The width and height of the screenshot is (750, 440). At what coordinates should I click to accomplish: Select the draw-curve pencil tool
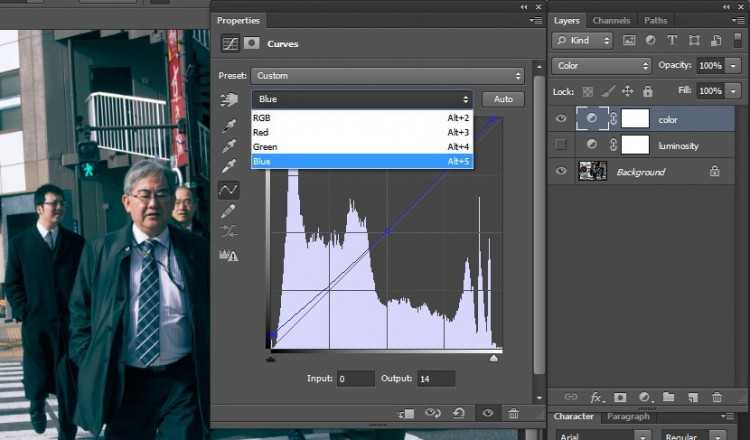(229, 211)
